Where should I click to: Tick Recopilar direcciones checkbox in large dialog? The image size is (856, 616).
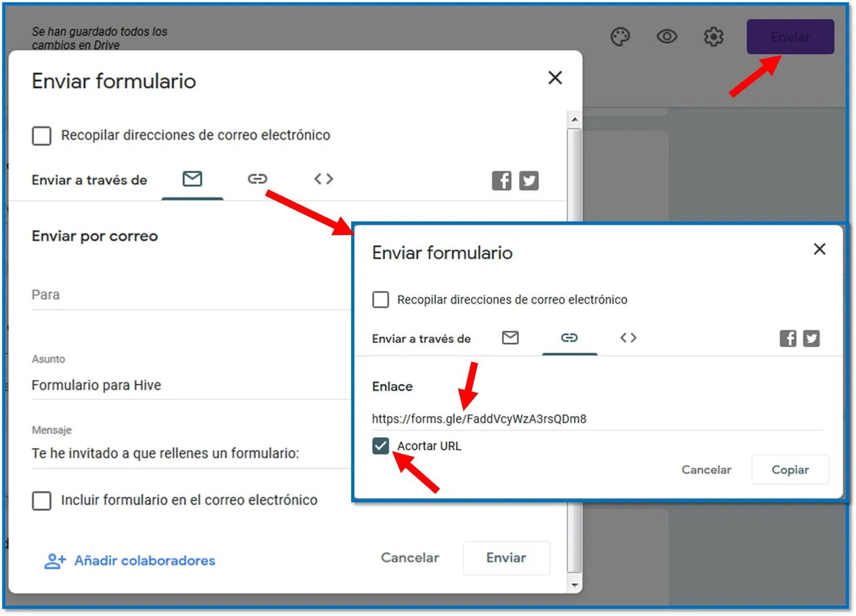tap(41, 136)
